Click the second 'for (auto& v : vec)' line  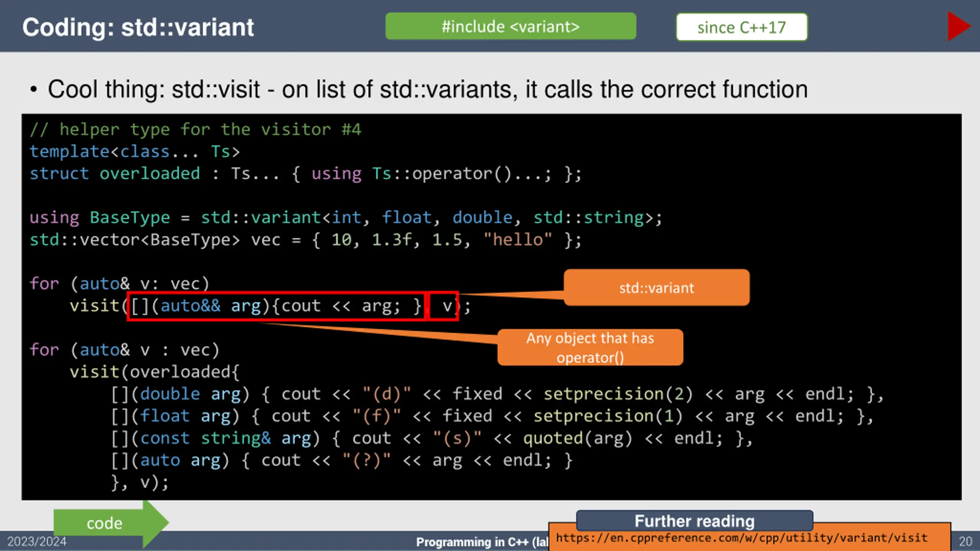click(124, 350)
